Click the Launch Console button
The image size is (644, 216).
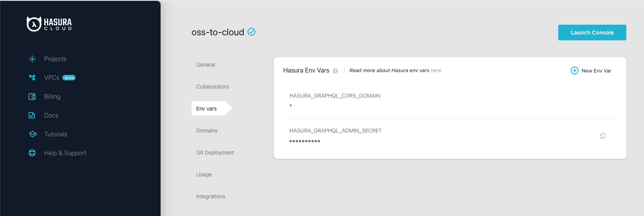click(x=592, y=33)
